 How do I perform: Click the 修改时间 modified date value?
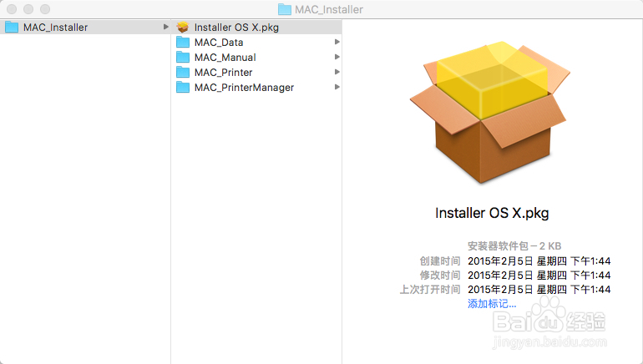[x=539, y=275]
